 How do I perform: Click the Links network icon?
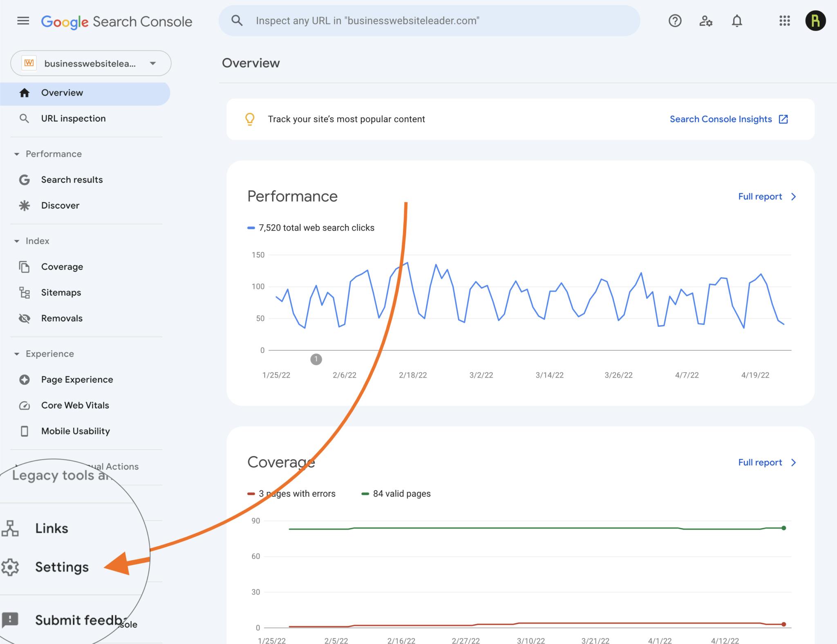10,528
